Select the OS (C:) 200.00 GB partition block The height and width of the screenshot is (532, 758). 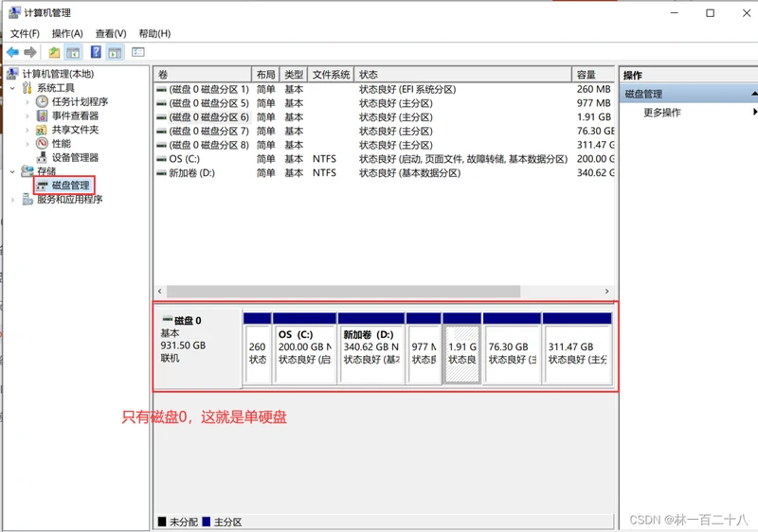[304, 348]
